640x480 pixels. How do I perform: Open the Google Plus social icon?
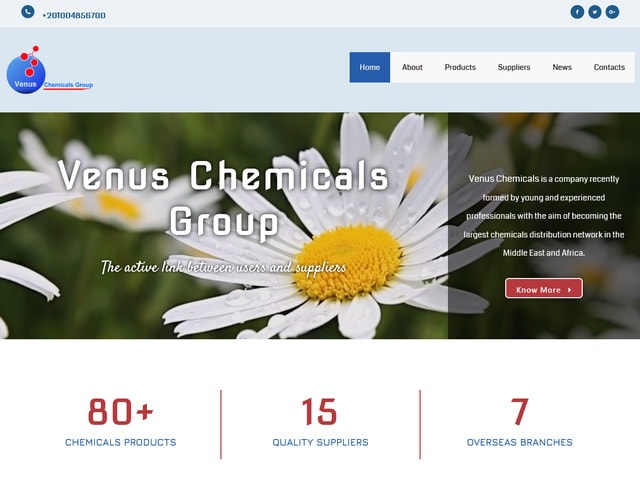pos(612,12)
